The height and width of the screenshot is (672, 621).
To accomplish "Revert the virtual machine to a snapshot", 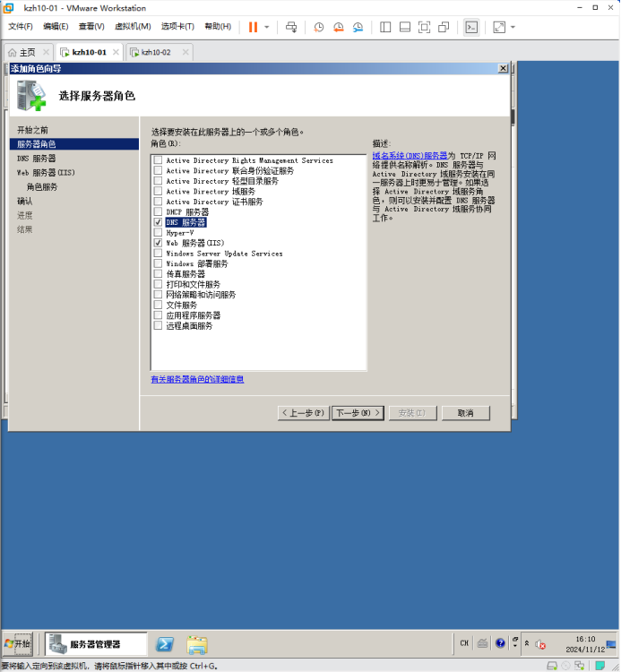I will pos(338,27).
